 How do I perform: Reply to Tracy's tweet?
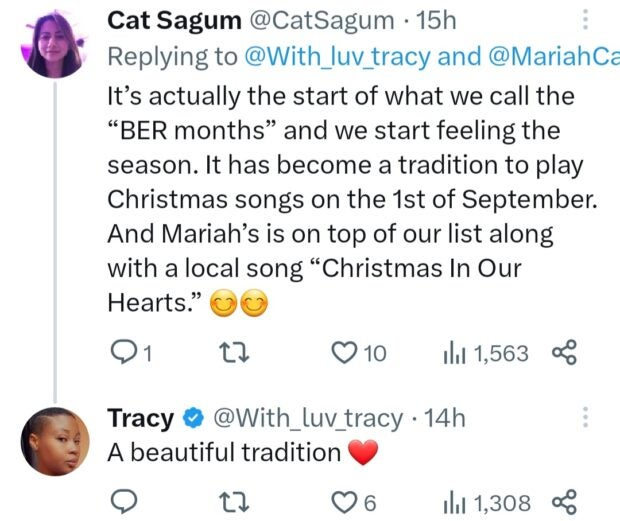click(x=124, y=502)
